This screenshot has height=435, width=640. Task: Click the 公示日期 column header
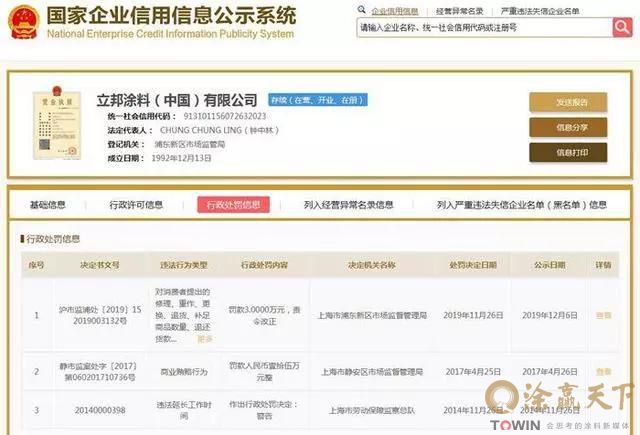point(550,265)
